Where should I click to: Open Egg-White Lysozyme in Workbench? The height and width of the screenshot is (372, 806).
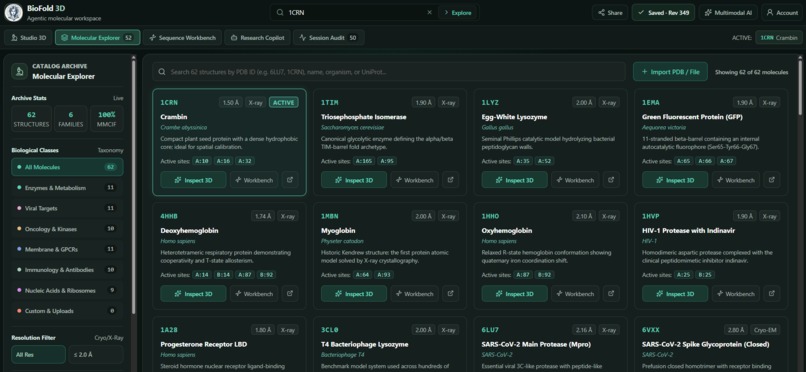pyautogui.click(x=575, y=180)
